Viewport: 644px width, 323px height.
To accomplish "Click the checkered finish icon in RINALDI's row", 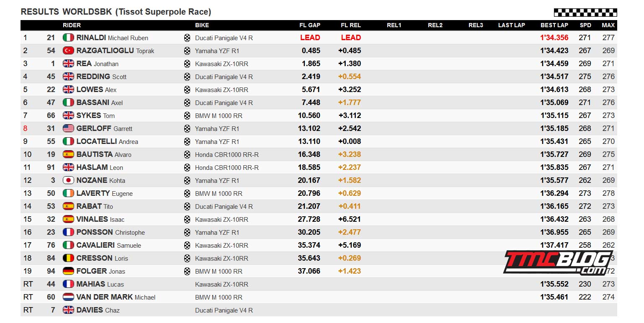I will [187, 38].
